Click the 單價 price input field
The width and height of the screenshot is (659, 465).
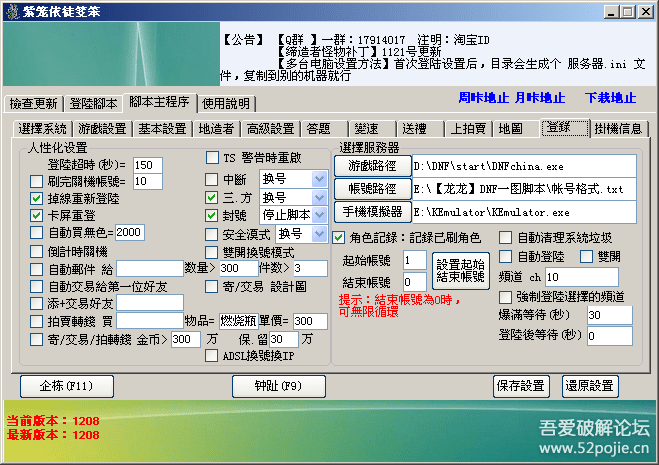coord(310,321)
